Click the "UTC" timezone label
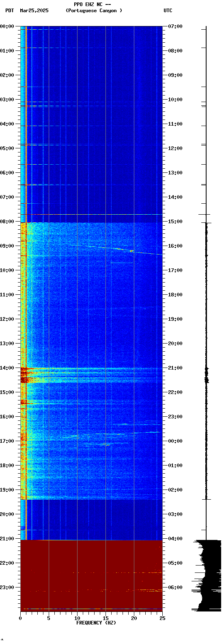Viewport: 224px width, 644px height. [x=168, y=11]
